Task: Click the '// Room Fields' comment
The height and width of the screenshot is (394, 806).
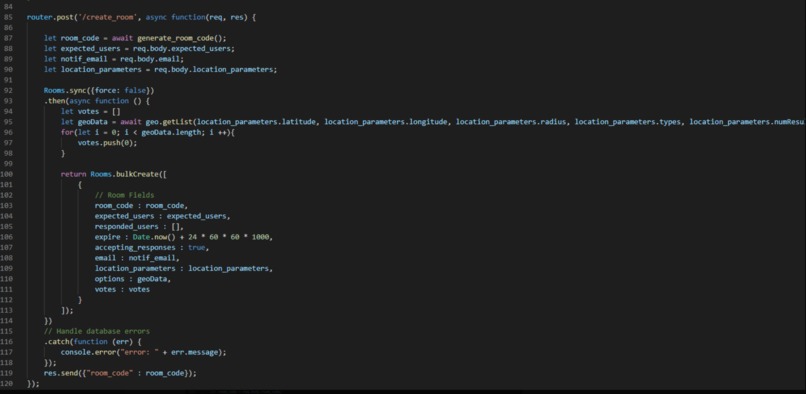Action: click(x=124, y=195)
